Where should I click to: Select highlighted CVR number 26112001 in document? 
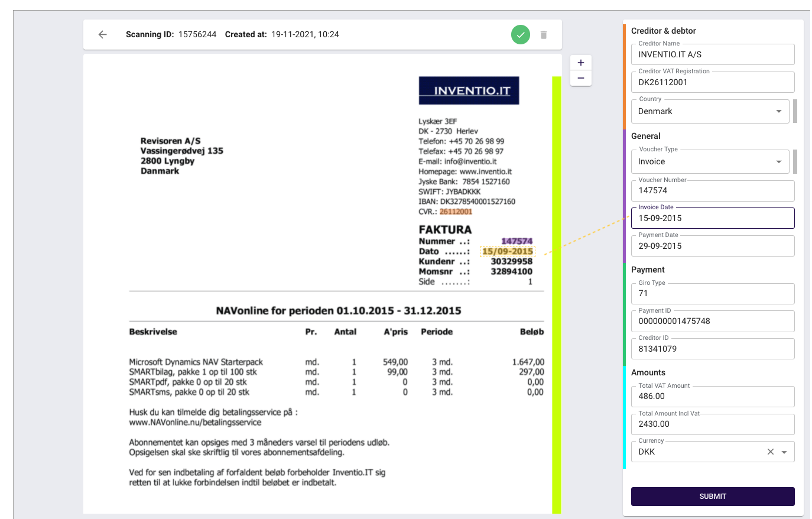(x=456, y=212)
